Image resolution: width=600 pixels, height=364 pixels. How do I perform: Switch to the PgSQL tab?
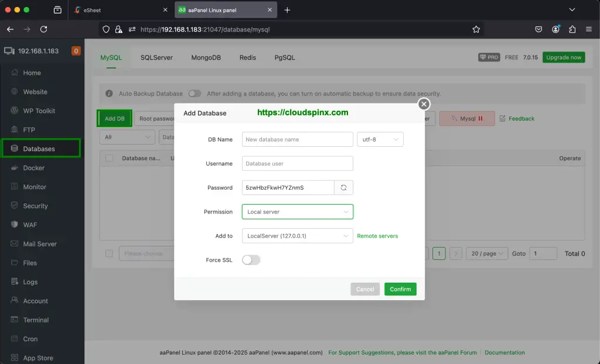285,58
